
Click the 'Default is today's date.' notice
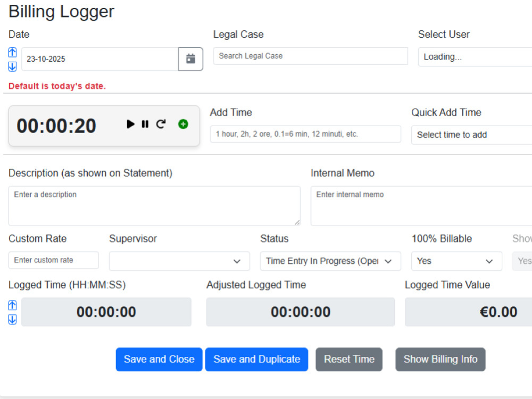pyautogui.click(x=57, y=86)
